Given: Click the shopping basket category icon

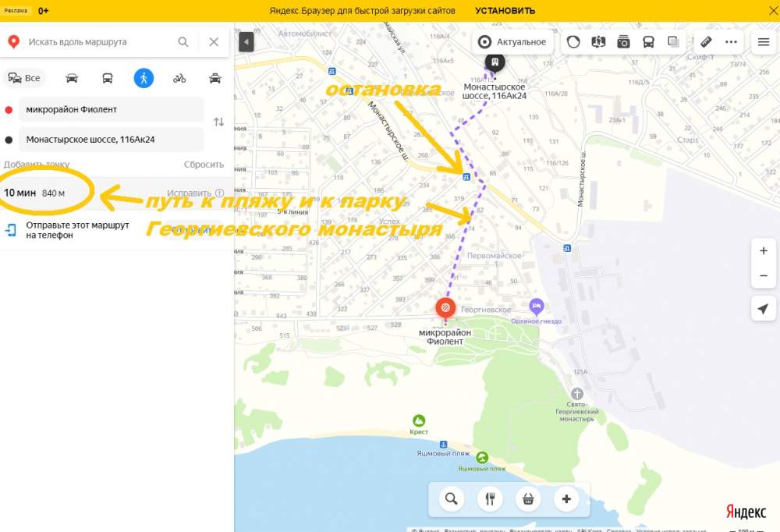Looking at the screenshot, I should [x=528, y=498].
